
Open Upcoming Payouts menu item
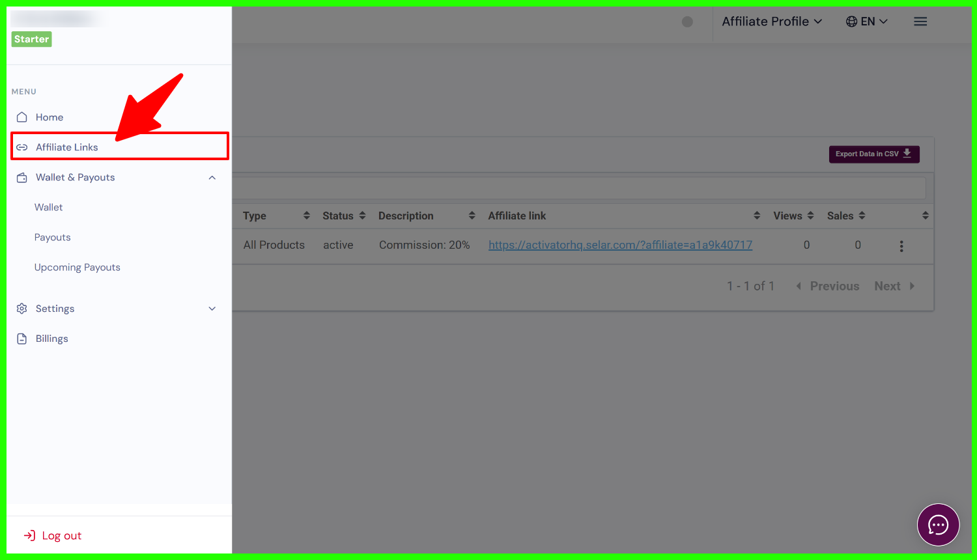(77, 268)
